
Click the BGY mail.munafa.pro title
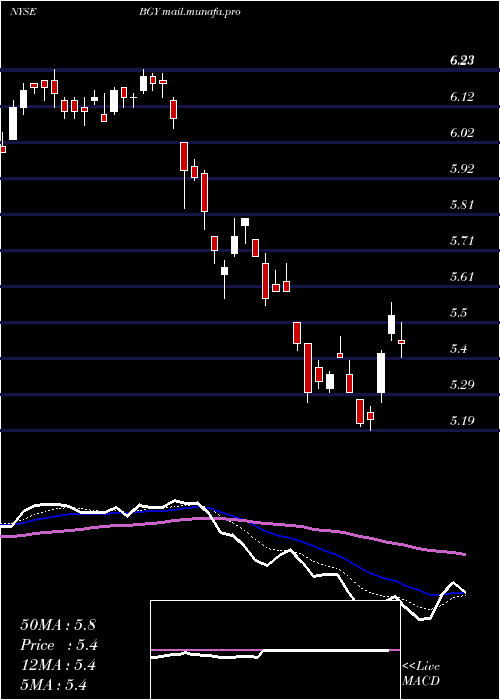[190, 12]
